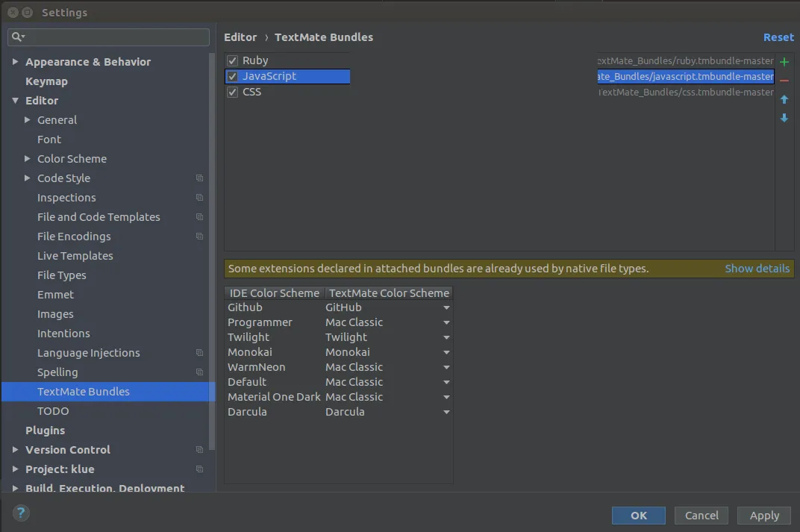Toggle the CSS bundle checkbox

(232, 92)
